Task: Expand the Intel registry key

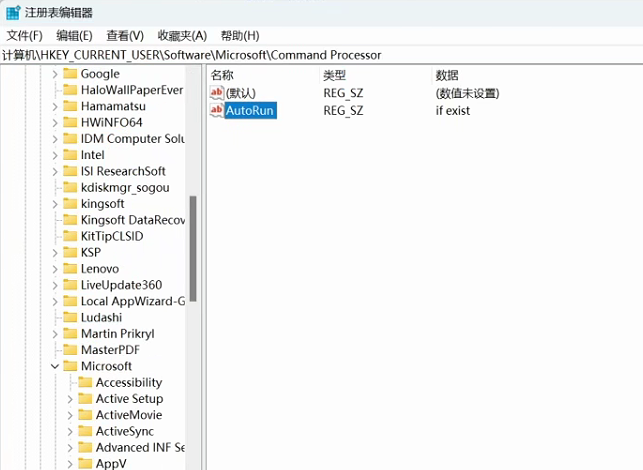Action: point(55,155)
